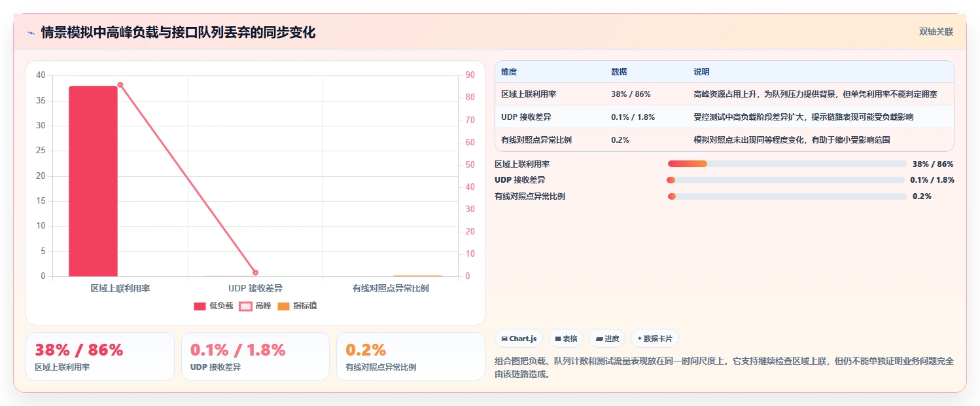This screenshot has height=406, width=980.
Task: Click the description starting 高峰资源占用上升
Action: click(x=815, y=94)
